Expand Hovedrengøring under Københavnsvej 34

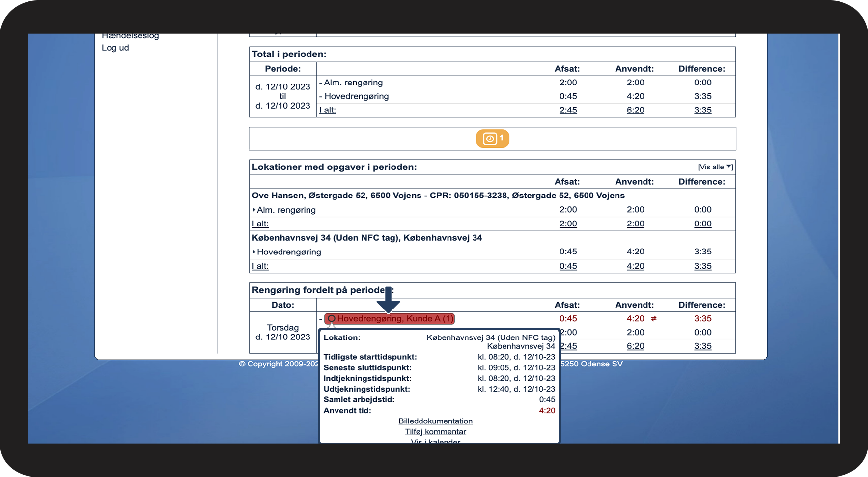pos(287,252)
